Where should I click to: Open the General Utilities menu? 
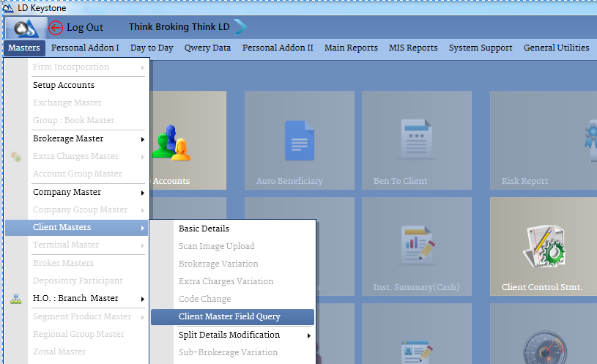[x=556, y=48]
